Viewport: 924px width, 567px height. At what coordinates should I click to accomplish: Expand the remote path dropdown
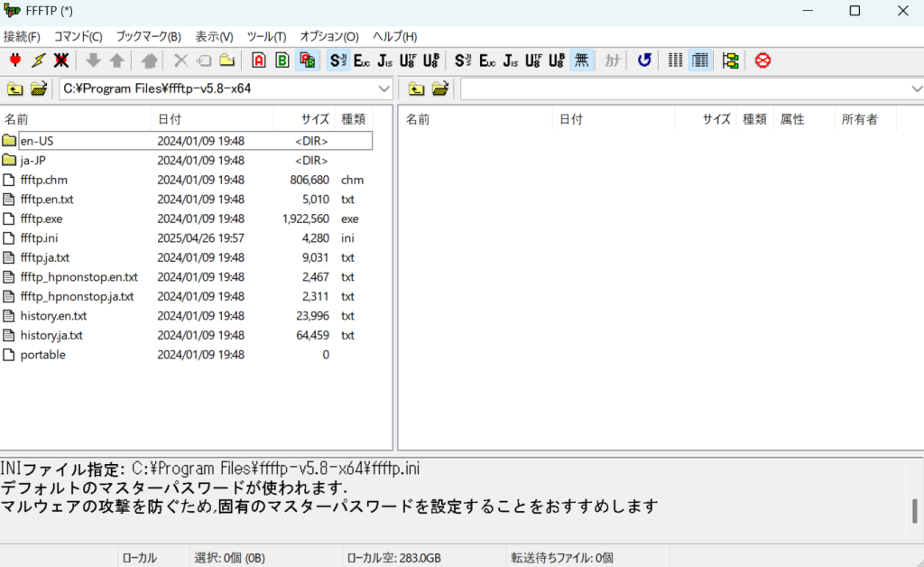tap(916, 88)
